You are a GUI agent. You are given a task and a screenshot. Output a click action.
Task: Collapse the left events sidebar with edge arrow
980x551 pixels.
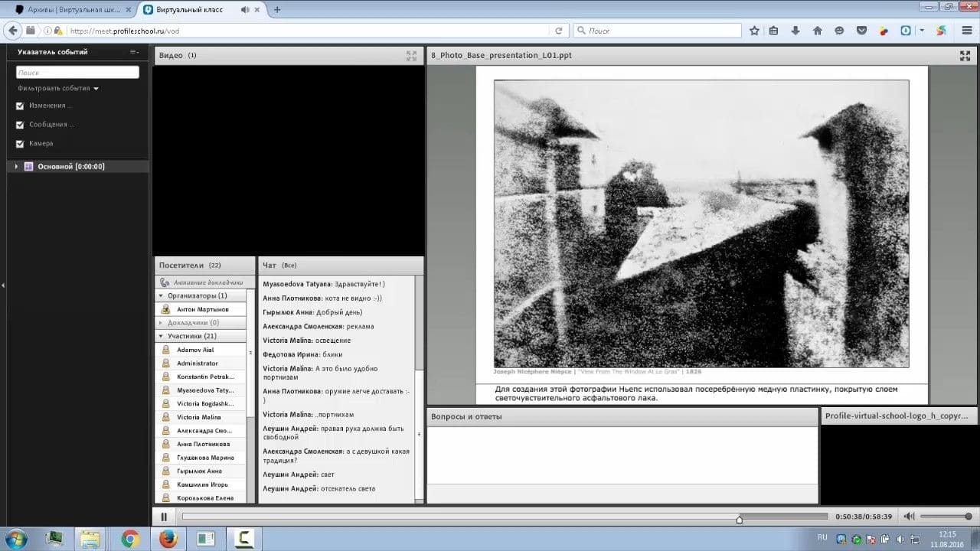3,285
